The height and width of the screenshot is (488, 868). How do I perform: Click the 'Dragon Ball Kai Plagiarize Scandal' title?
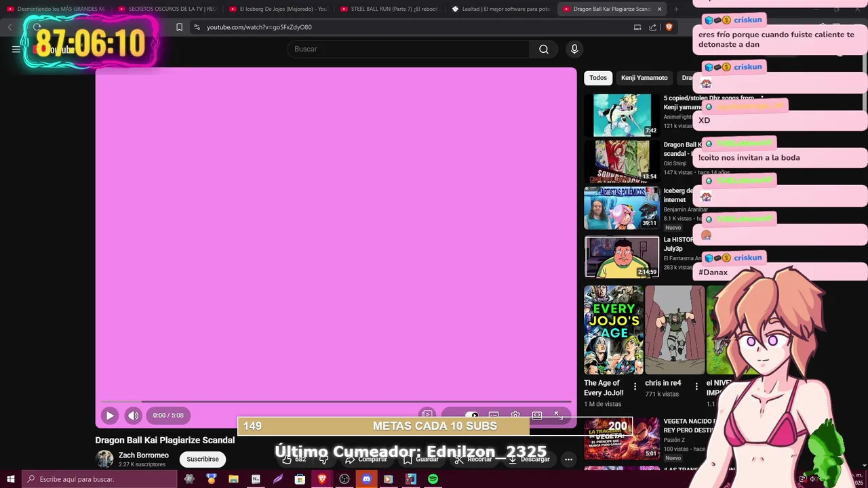point(165,440)
